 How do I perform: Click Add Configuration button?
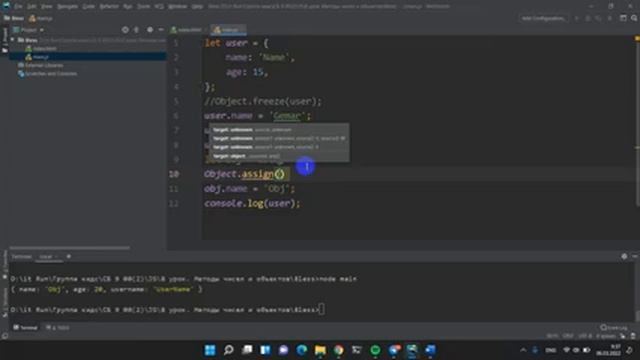(543, 18)
